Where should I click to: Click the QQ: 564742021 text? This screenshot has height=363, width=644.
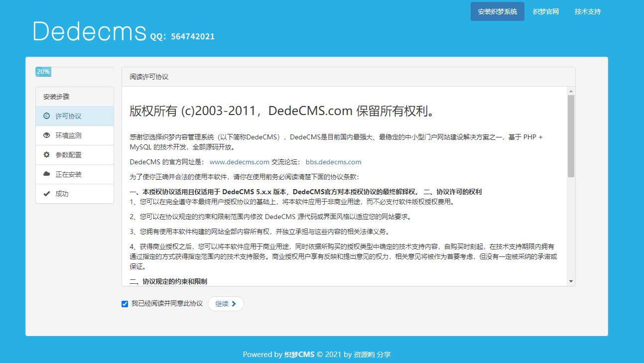(x=182, y=36)
